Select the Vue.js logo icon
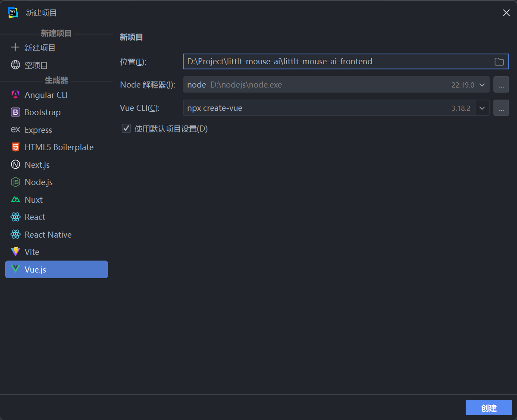517x420 pixels. 16,269
